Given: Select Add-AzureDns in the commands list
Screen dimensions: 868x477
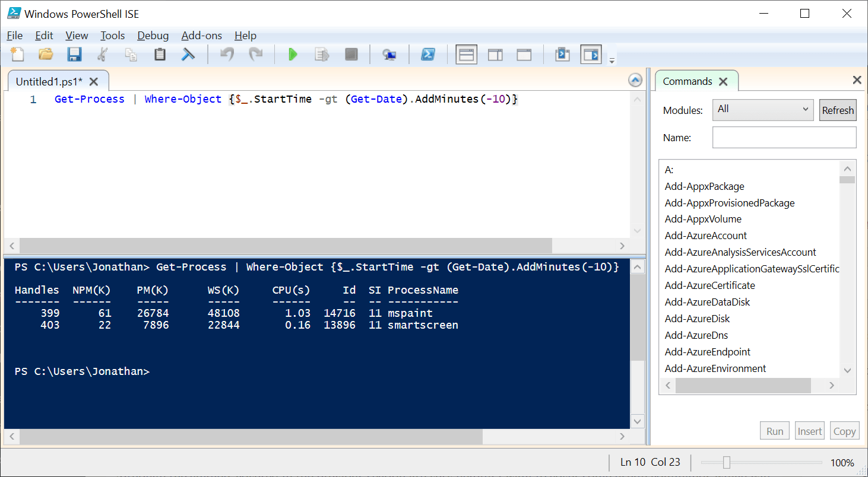Looking at the screenshot, I should click(x=696, y=335).
